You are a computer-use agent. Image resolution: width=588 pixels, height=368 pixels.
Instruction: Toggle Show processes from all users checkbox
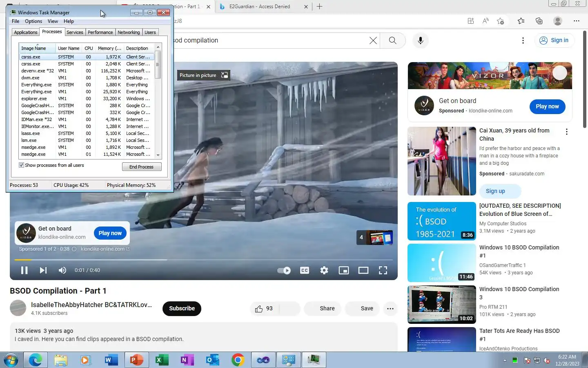(x=21, y=165)
